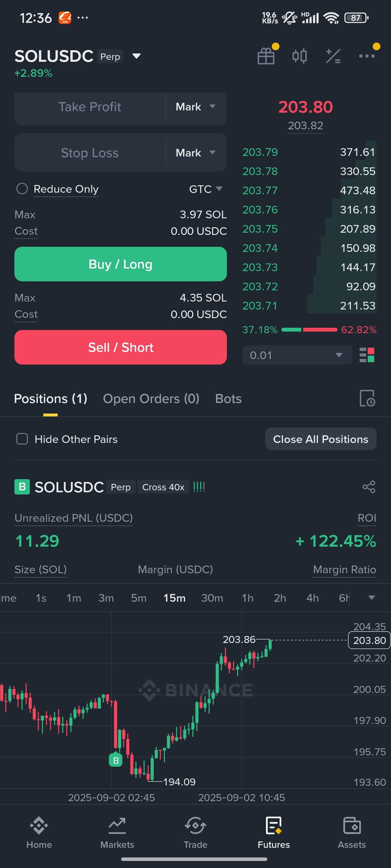Check the Hide Other Pairs box
The image size is (391, 868).
click(22, 439)
